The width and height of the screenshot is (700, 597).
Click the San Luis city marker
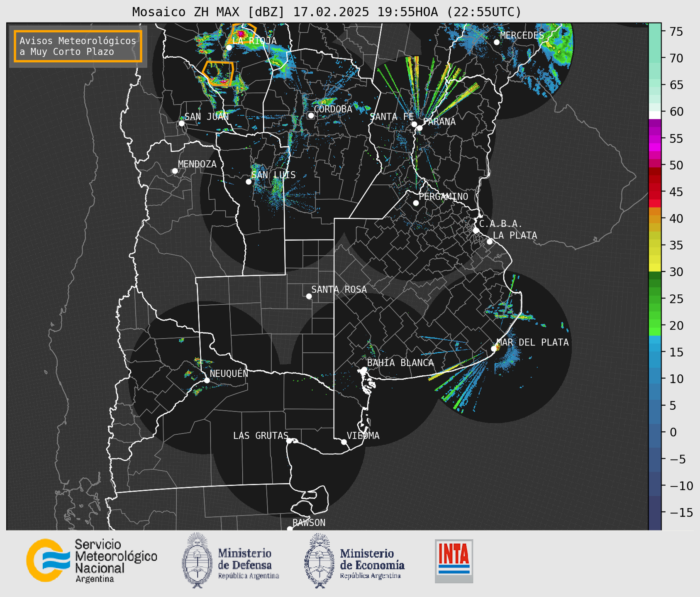(249, 181)
